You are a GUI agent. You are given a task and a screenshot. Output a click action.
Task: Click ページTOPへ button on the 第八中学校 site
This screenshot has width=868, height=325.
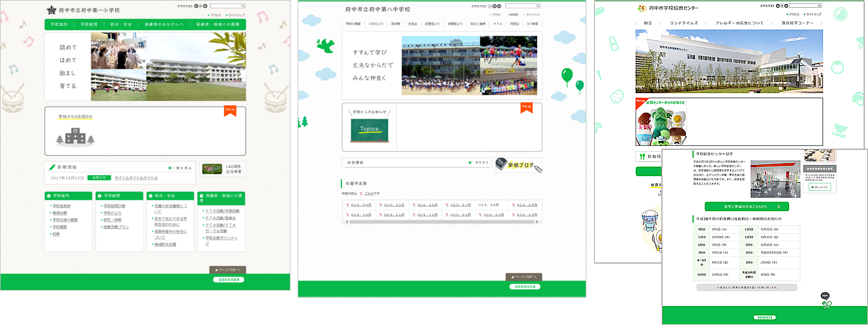pyautogui.click(x=524, y=277)
